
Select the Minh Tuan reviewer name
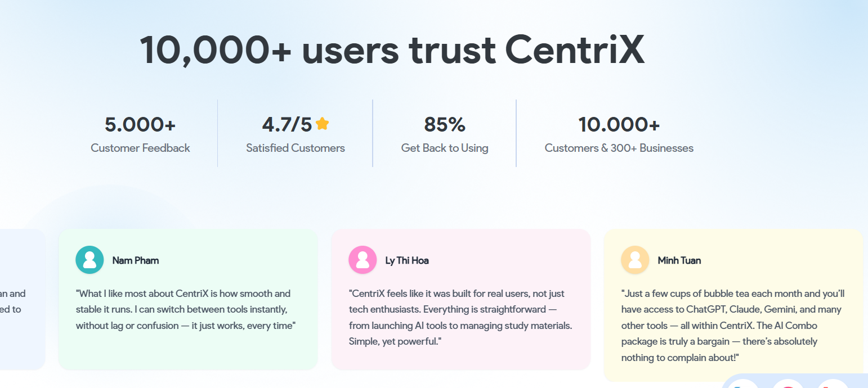[x=679, y=260]
